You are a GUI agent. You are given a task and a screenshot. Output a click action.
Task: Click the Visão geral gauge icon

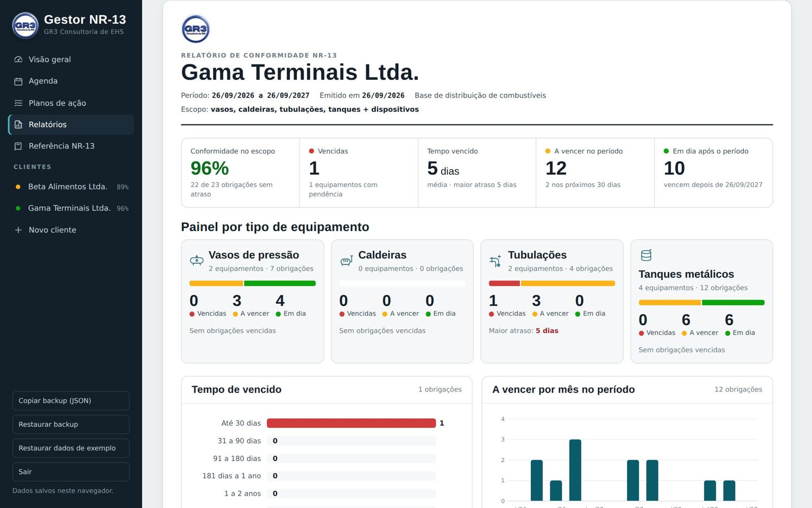click(x=18, y=59)
